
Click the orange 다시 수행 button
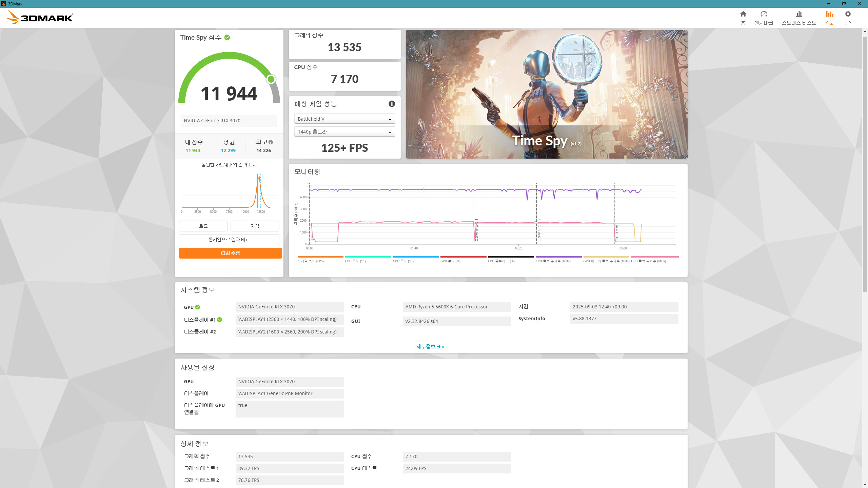coord(231,253)
